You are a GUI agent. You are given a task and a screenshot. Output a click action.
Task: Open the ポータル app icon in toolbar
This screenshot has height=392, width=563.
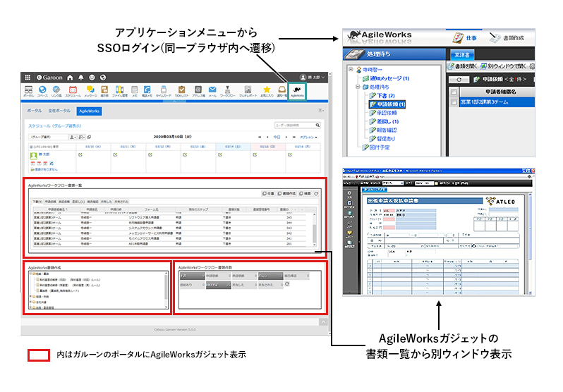point(28,91)
